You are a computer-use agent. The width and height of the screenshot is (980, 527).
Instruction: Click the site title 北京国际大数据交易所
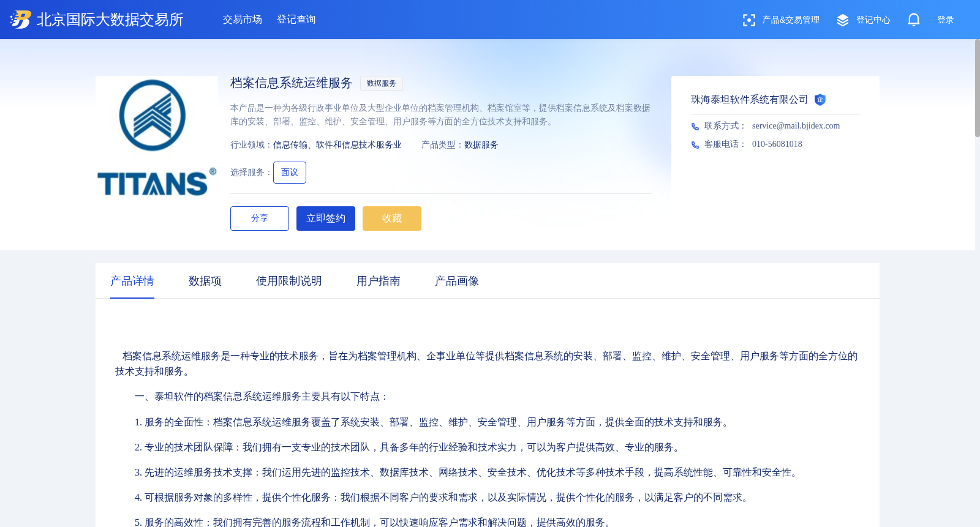110,20
